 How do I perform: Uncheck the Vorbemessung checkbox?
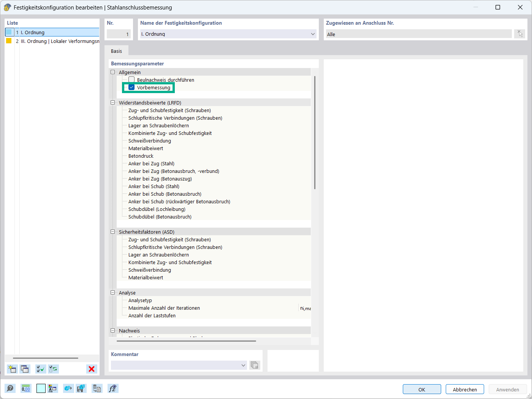pyautogui.click(x=131, y=87)
